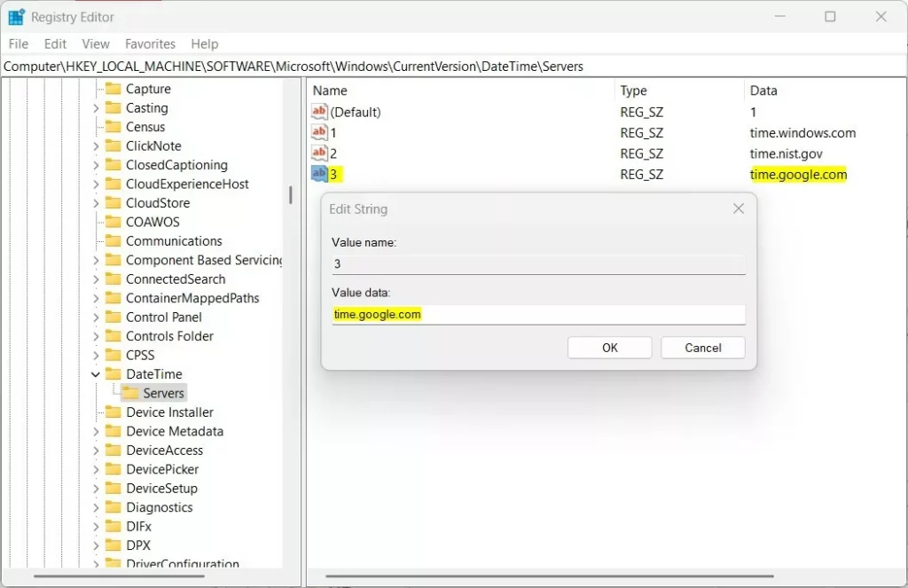
Task: Click the CPSS folder icon
Action: pyautogui.click(x=113, y=355)
